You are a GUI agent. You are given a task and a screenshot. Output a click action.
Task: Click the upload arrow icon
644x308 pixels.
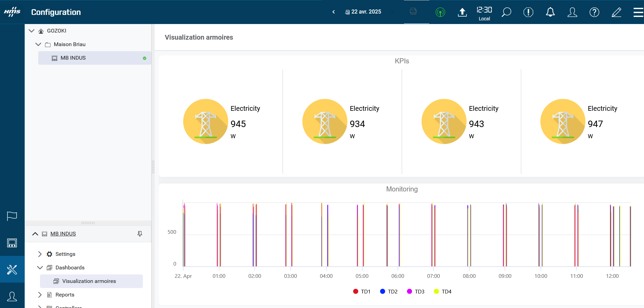462,12
